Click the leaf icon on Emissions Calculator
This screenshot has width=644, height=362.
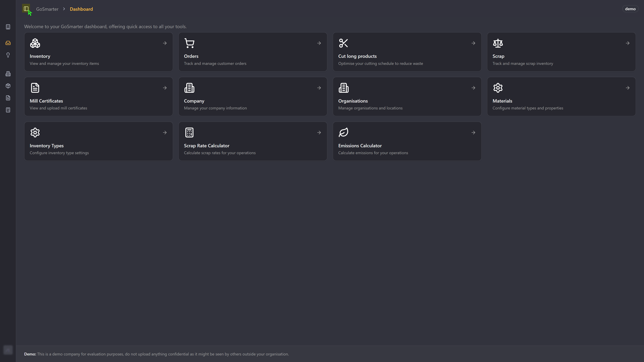tap(343, 132)
